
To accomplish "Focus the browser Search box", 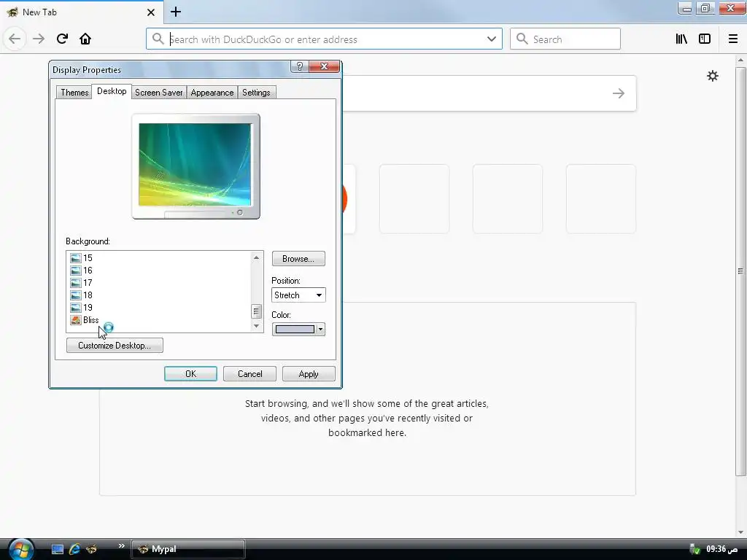I will pyautogui.click(x=565, y=39).
